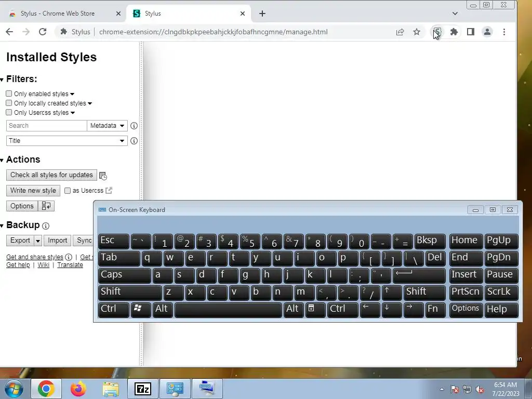
Task: Open Firefox from the taskbar
Action: pyautogui.click(x=78, y=389)
